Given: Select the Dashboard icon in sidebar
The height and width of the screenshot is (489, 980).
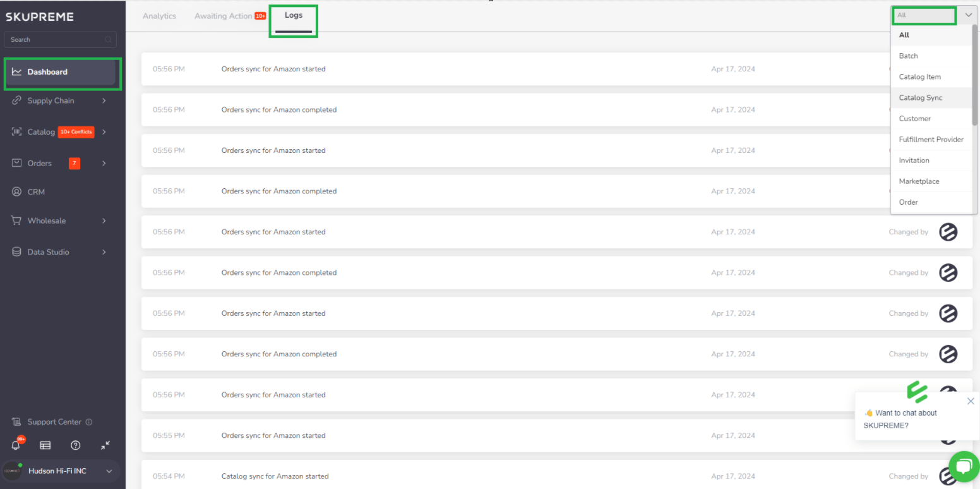Looking at the screenshot, I should click(16, 71).
